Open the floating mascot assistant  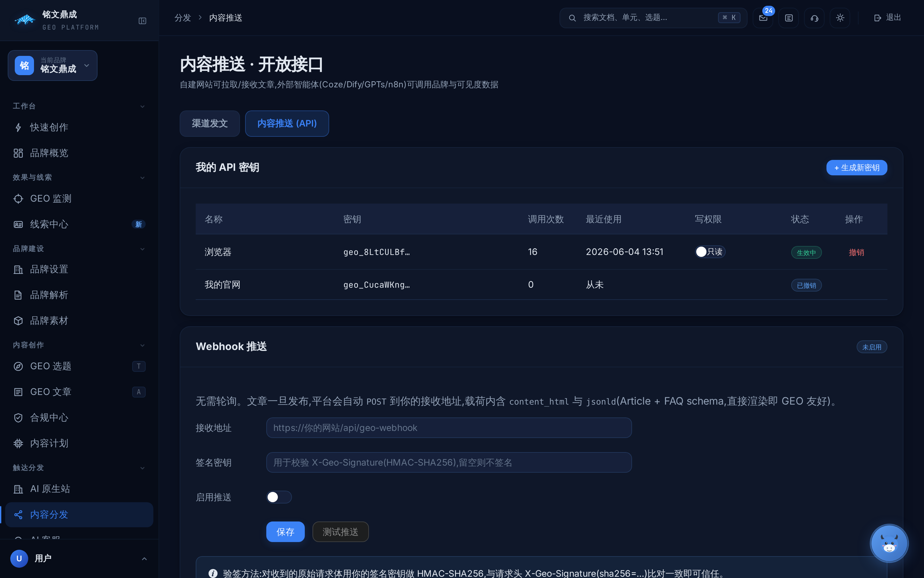click(889, 543)
